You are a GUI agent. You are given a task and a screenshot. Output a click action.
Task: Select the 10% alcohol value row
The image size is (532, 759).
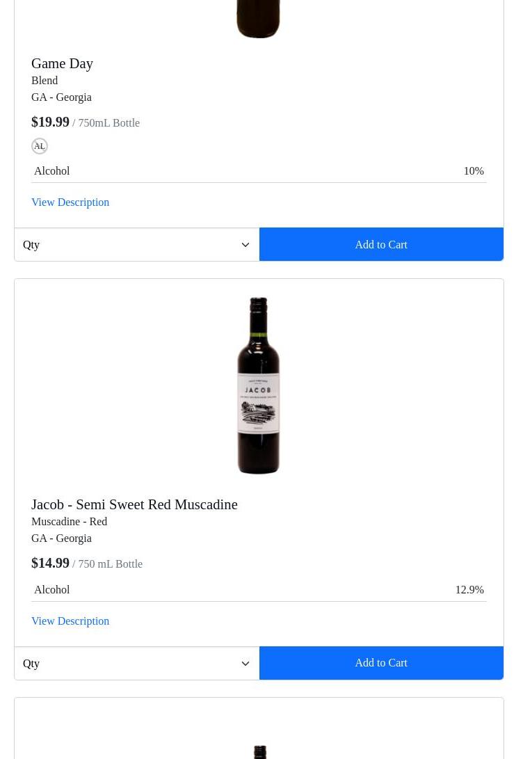pyautogui.click(x=259, y=171)
